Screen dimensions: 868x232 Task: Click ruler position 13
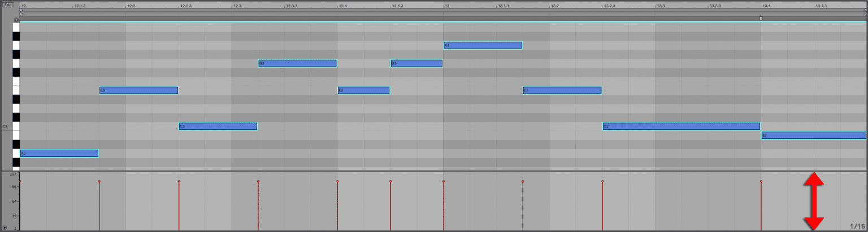[447, 6]
